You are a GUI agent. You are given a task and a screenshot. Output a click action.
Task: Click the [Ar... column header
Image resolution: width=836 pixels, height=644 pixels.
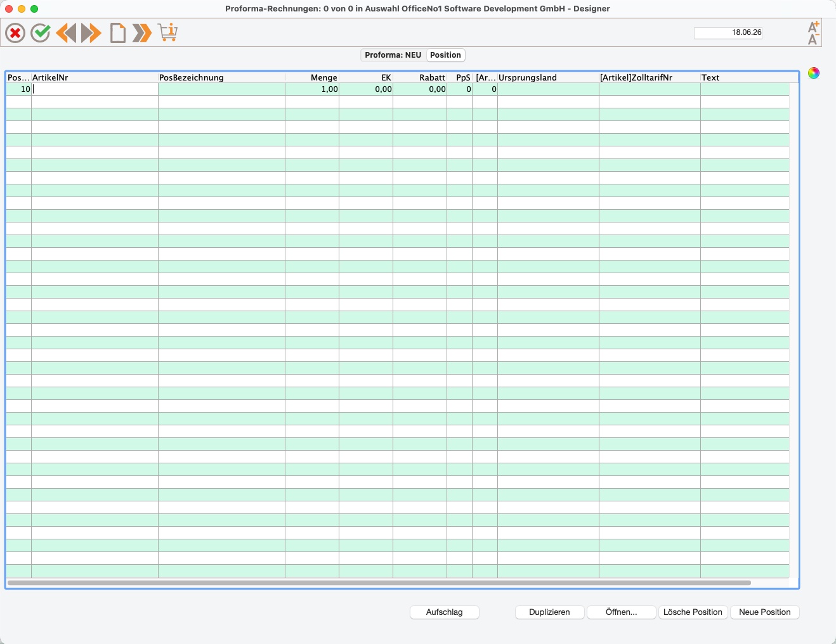click(485, 77)
